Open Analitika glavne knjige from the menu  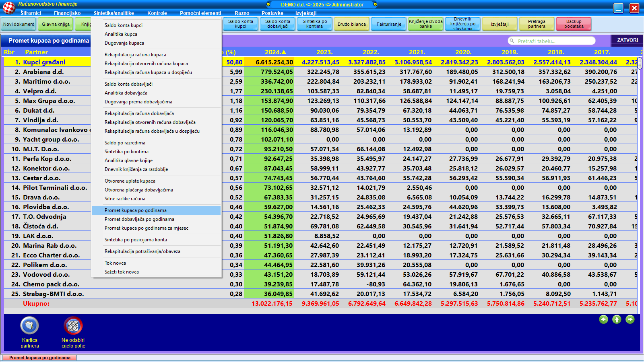[128, 160]
